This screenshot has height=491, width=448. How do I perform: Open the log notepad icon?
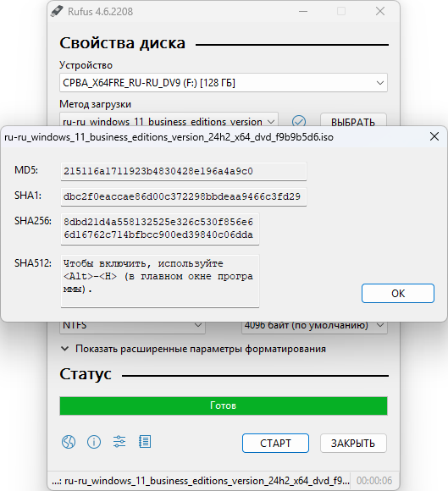pos(145,442)
